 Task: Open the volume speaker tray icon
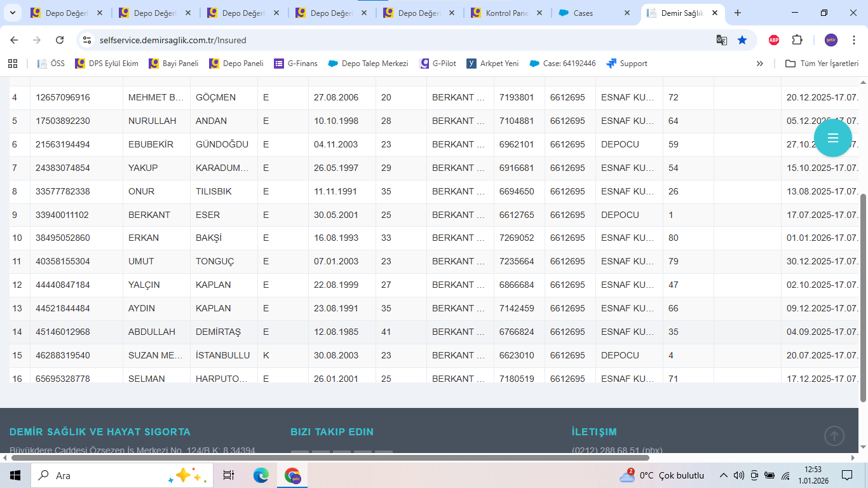pyautogui.click(x=738, y=475)
